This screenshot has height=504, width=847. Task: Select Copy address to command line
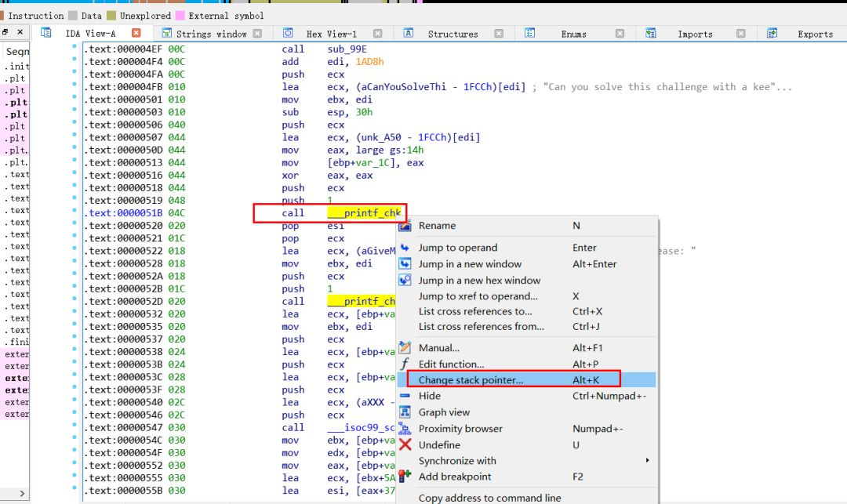[489, 498]
